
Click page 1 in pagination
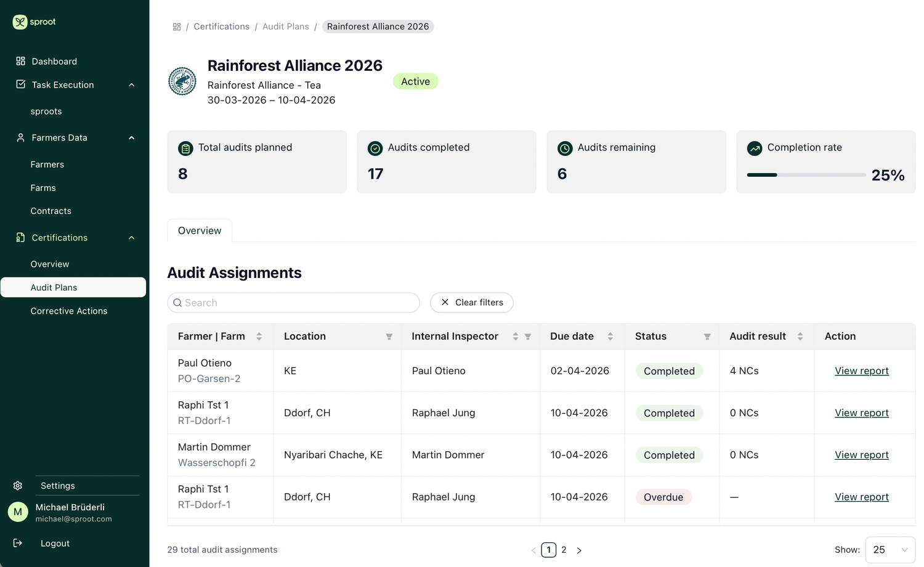549,550
